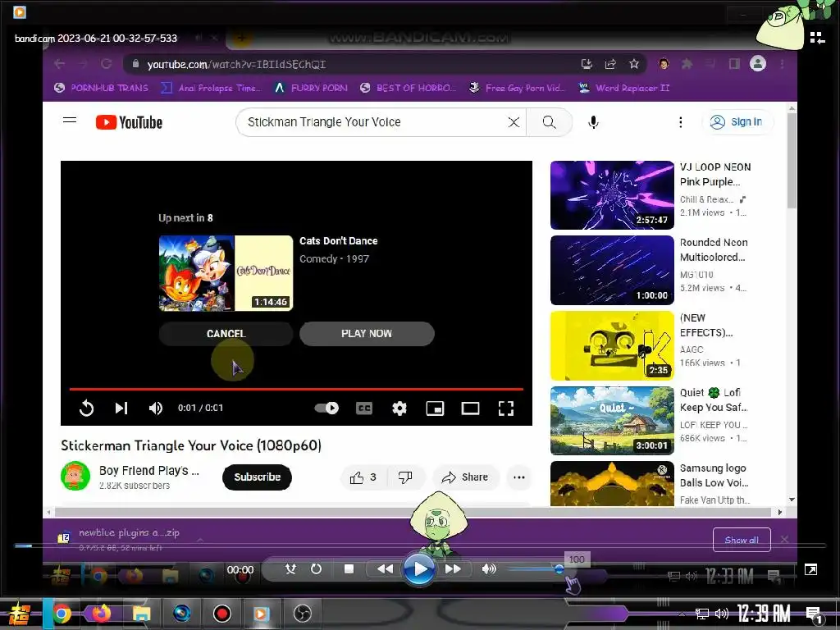Mute the YouTube player volume

pyautogui.click(x=155, y=409)
